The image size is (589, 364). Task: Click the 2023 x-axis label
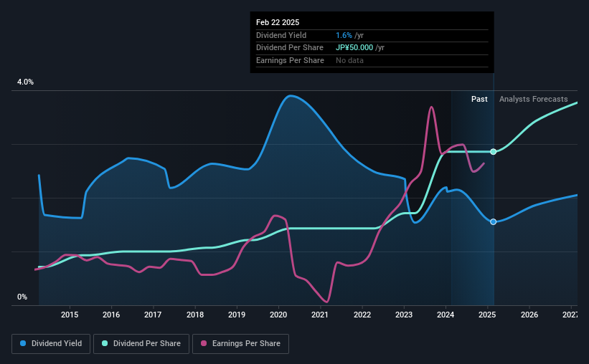click(x=404, y=315)
